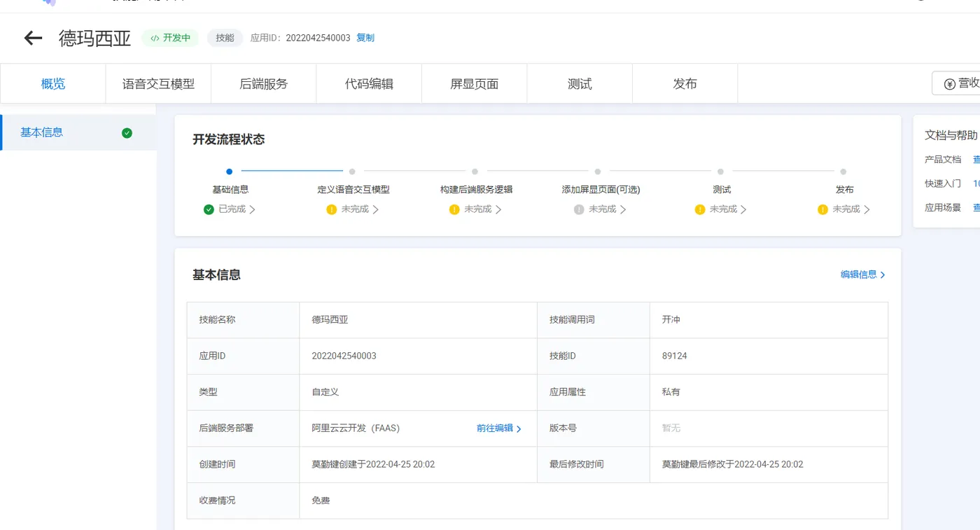Click the page title 德玛西亚 in header

click(95, 38)
